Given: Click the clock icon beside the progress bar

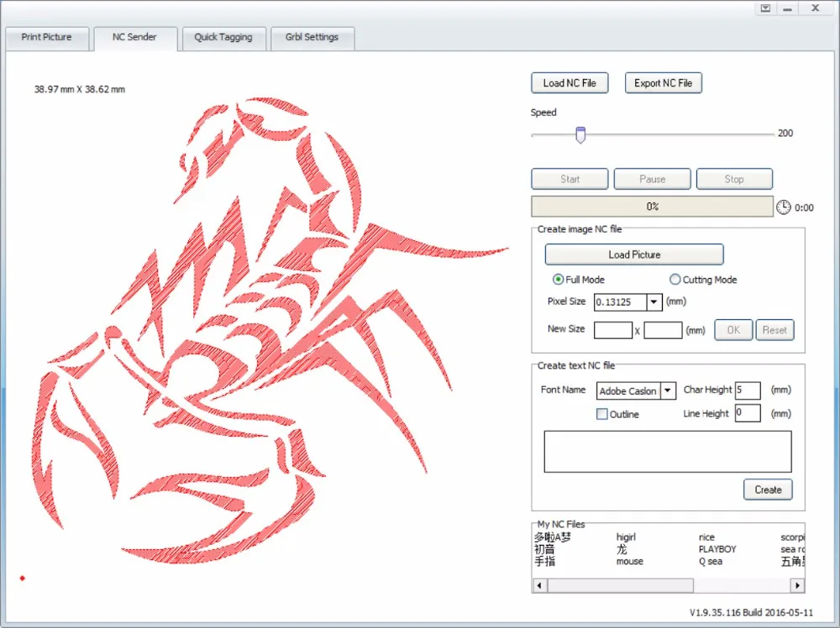Looking at the screenshot, I should point(783,207).
